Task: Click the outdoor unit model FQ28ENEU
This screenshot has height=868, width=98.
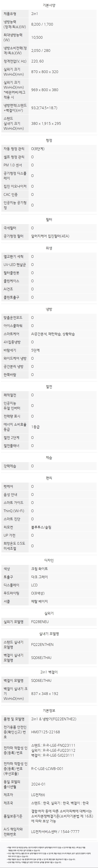Action: pyautogui.click(x=40, y=622)
